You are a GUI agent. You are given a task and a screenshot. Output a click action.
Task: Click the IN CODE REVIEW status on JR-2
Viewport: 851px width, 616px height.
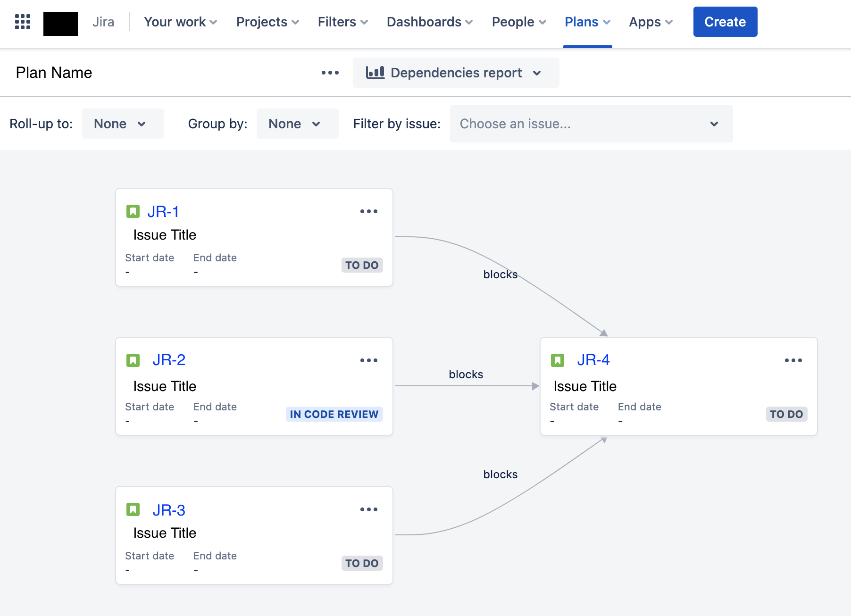point(334,414)
